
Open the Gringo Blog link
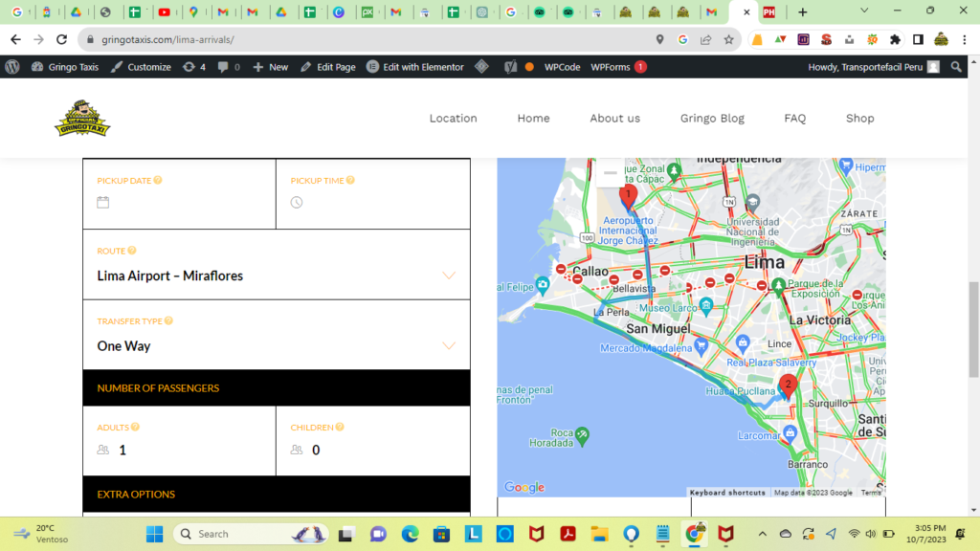(x=712, y=118)
